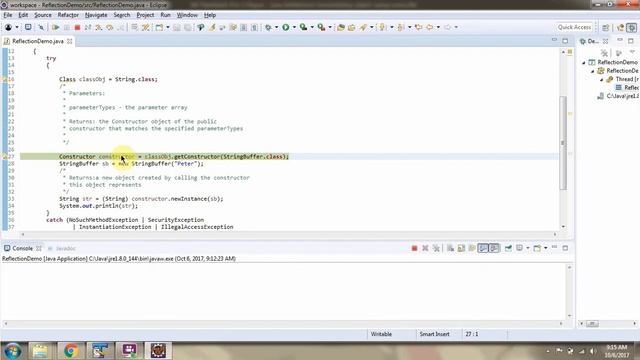
Task: Open the Run menu
Action: pos(165,15)
